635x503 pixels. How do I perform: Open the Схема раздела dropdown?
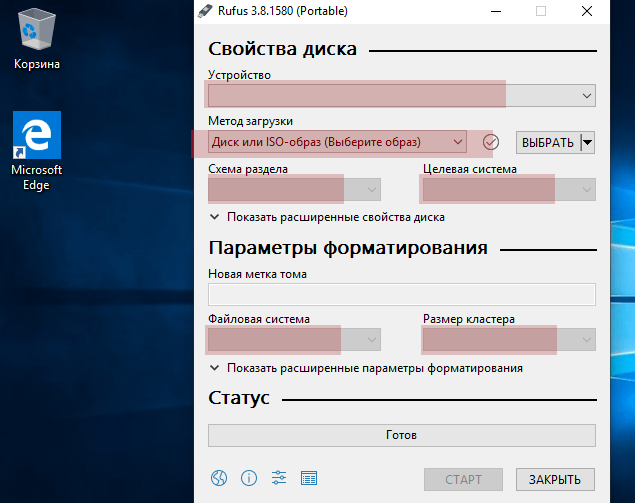coord(294,190)
